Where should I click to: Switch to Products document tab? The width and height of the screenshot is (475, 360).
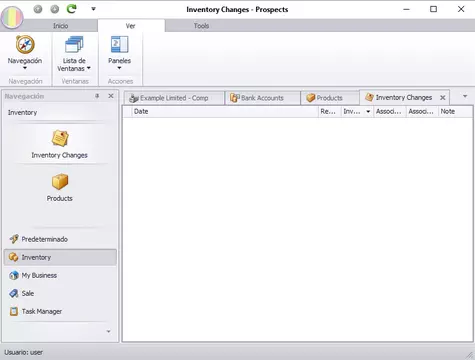(330, 98)
